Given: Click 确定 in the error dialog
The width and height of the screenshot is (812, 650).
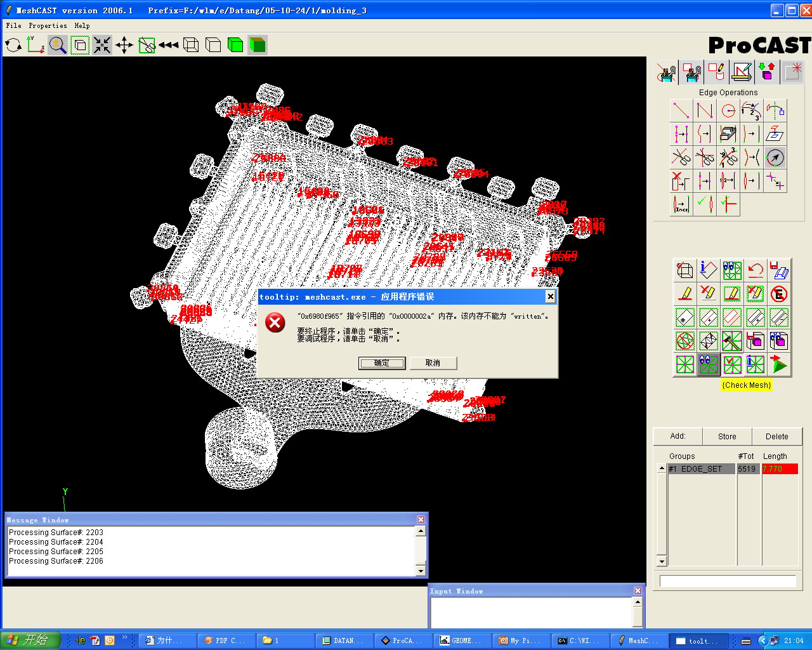Looking at the screenshot, I should pyautogui.click(x=382, y=363).
